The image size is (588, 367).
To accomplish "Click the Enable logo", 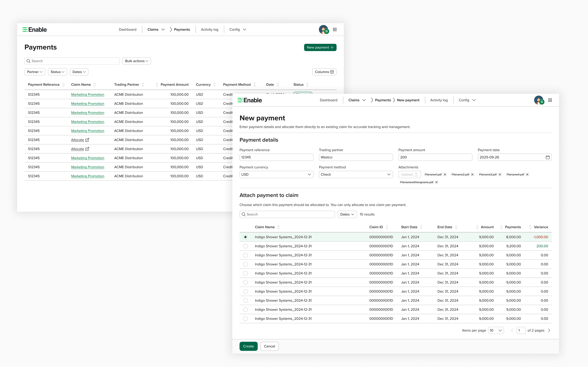I will [x=250, y=100].
